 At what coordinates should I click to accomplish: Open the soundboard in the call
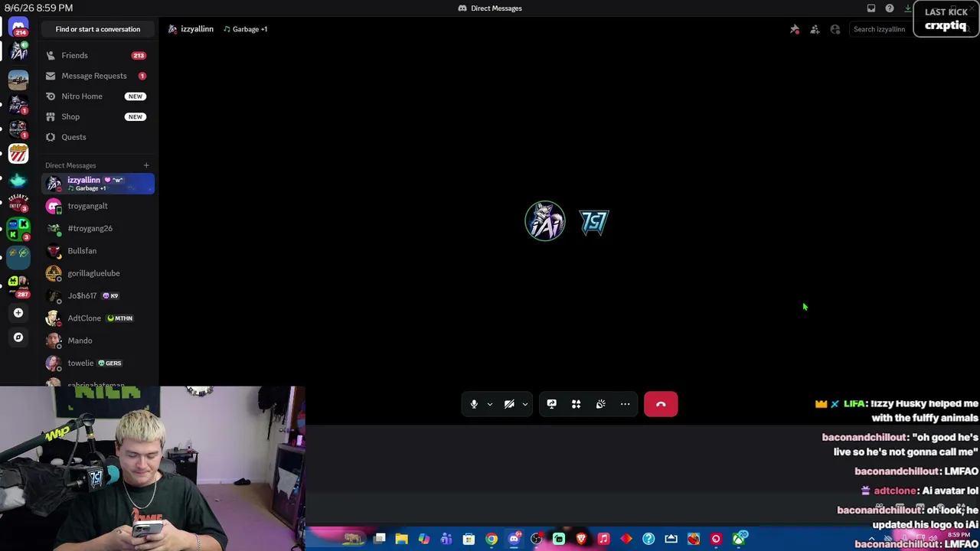(601, 404)
